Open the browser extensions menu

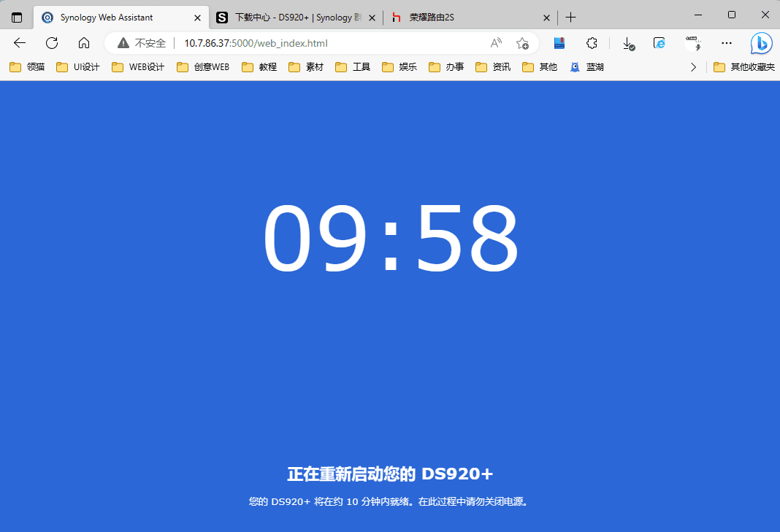click(592, 43)
